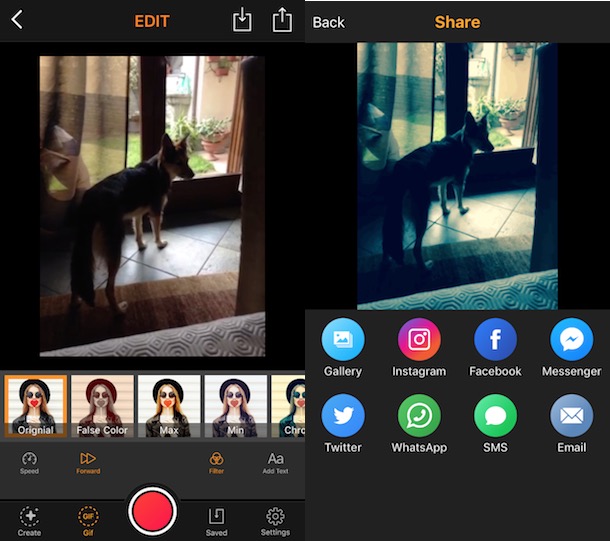
Task: Switch to the Create tab
Action: click(30, 521)
